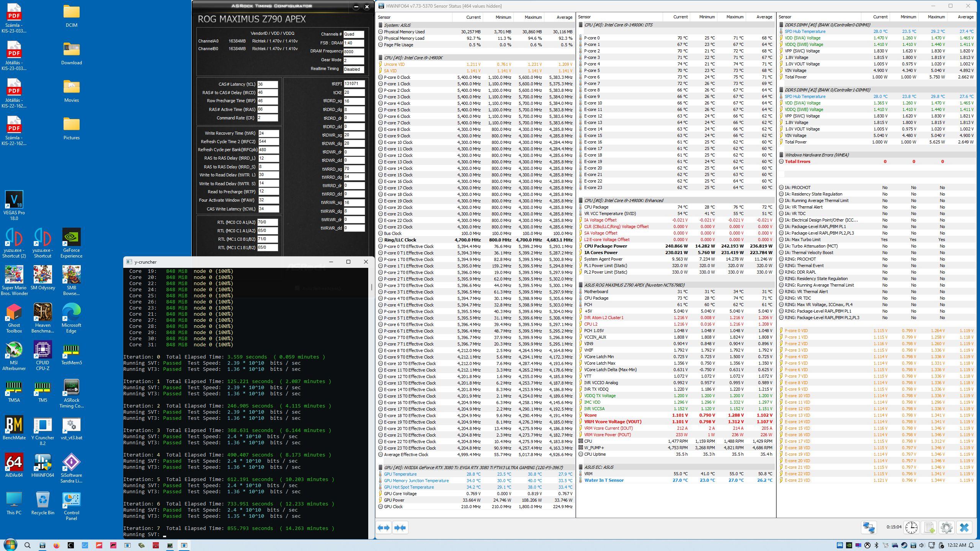Click HWiNFO collapse columns arrows button
The width and height of the screenshot is (980, 551).
(x=400, y=528)
